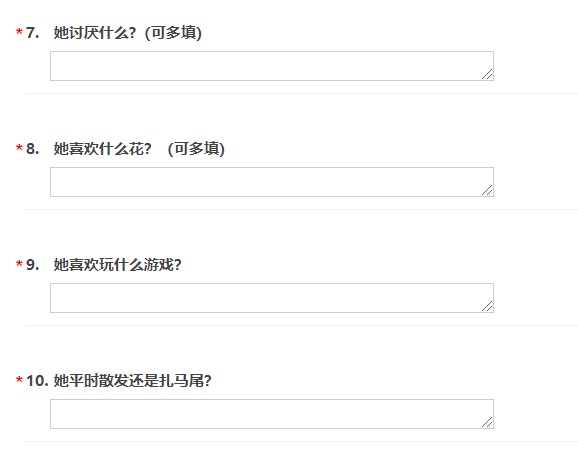Click the question title 她讨厌什么
This screenshot has width=578, height=456.
[95, 33]
